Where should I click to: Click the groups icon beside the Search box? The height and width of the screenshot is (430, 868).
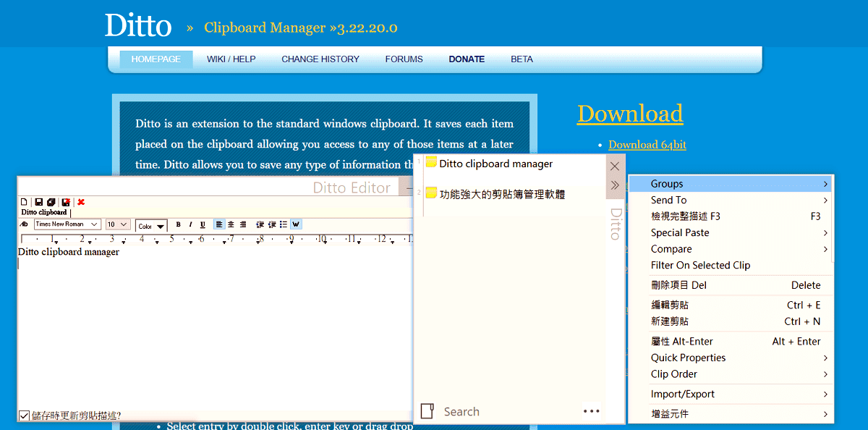(427, 411)
